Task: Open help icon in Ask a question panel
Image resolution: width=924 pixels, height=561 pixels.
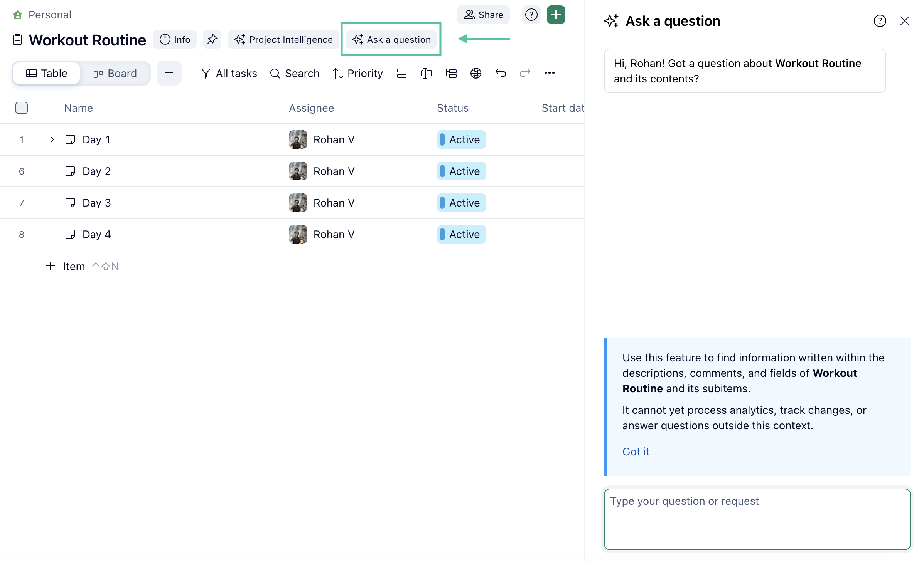Action: [880, 21]
